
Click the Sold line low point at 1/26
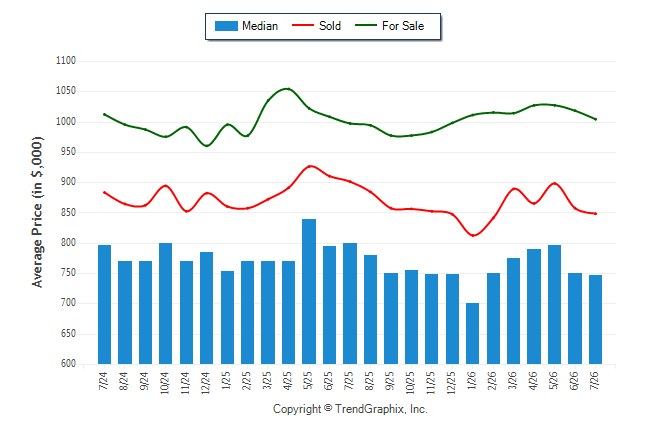(473, 235)
